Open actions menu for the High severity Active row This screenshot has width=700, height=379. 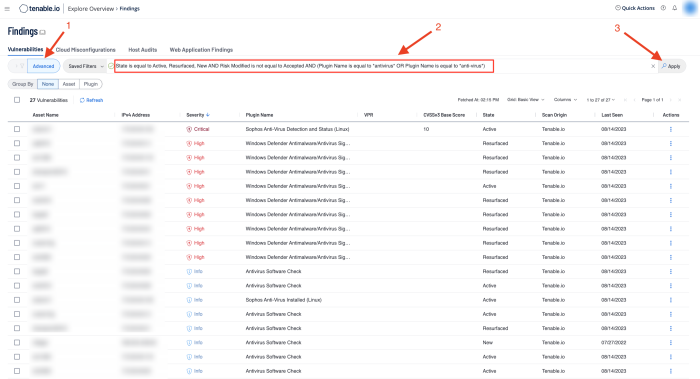click(671, 186)
